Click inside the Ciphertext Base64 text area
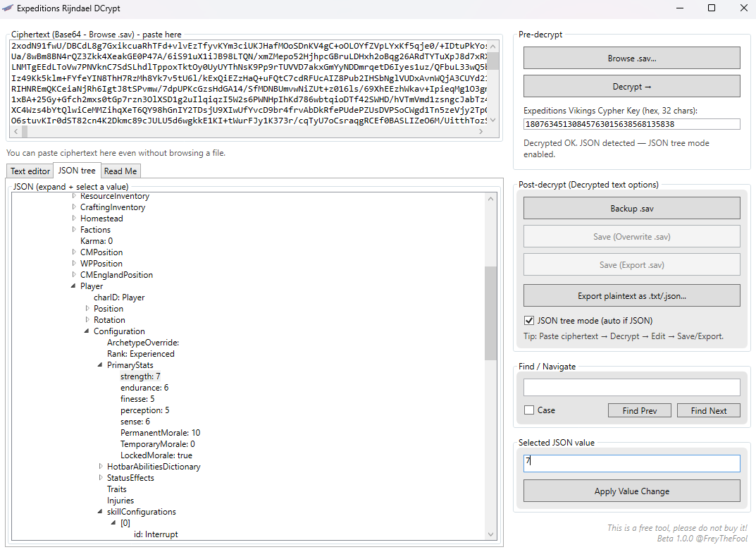 click(x=249, y=83)
